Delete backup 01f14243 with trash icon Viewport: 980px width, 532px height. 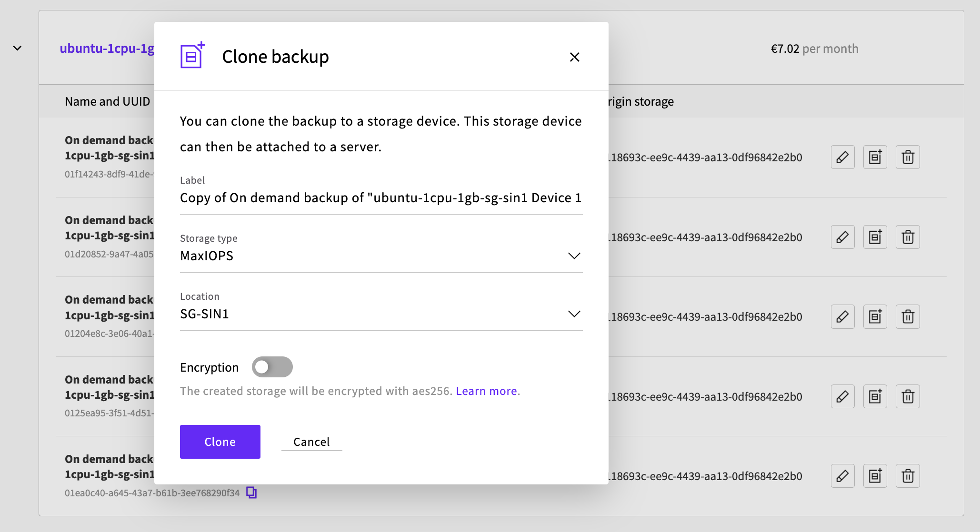pos(908,157)
